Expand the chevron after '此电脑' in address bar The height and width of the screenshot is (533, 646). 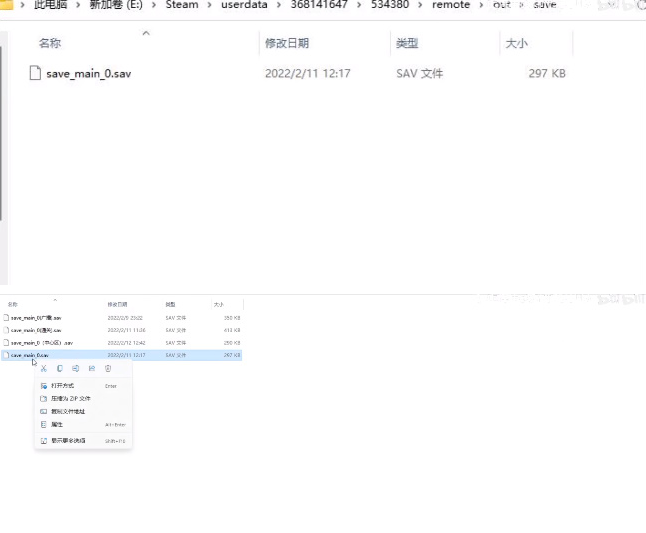coord(78,5)
